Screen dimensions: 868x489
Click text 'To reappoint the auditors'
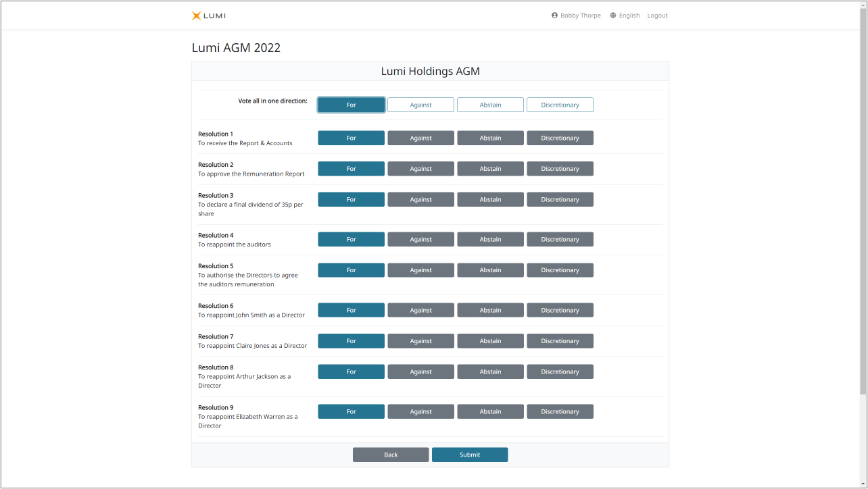[235, 244]
